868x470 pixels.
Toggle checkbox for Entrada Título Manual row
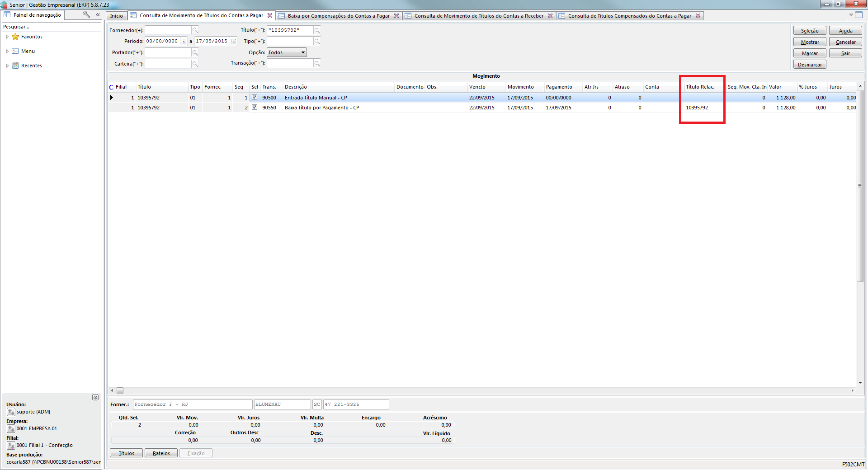pos(255,98)
